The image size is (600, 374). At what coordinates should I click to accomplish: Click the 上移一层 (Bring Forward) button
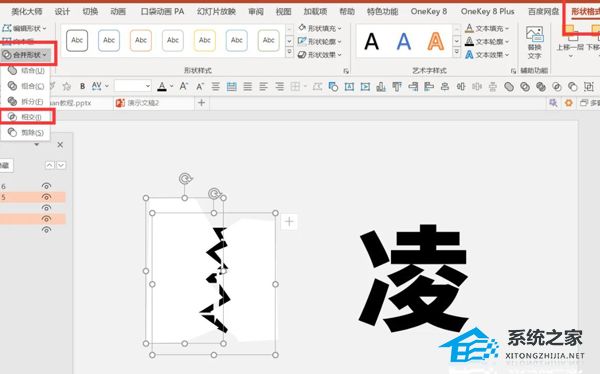click(x=570, y=42)
